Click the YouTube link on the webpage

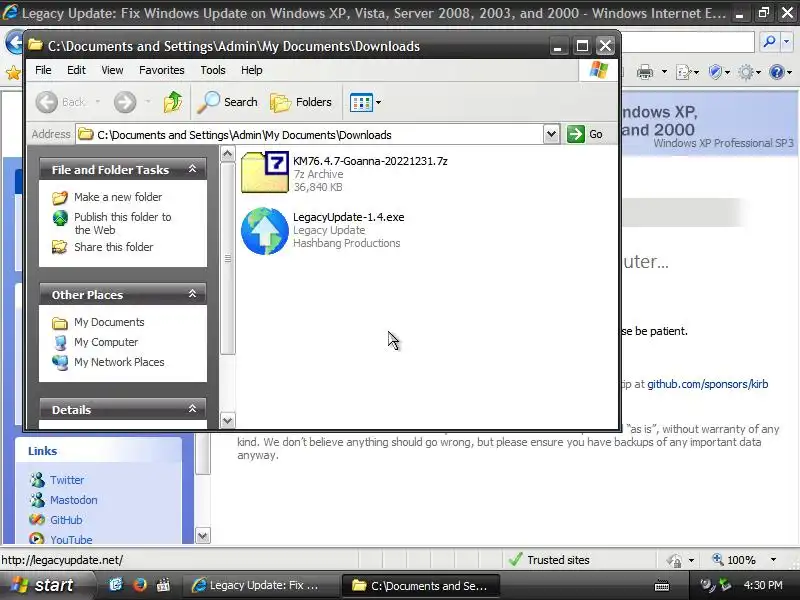coord(71,539)
